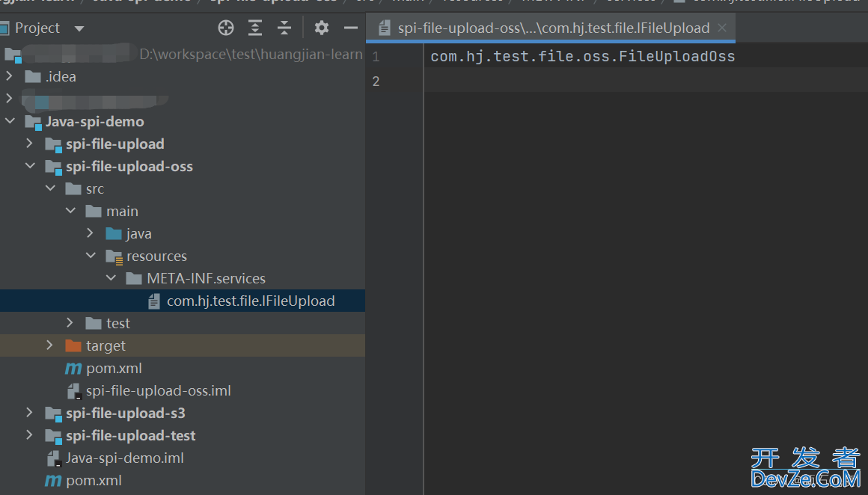Screen dimensions: 868x495
Task: Click the spi-file-upload-test module icon
Action: coord(54,437)
